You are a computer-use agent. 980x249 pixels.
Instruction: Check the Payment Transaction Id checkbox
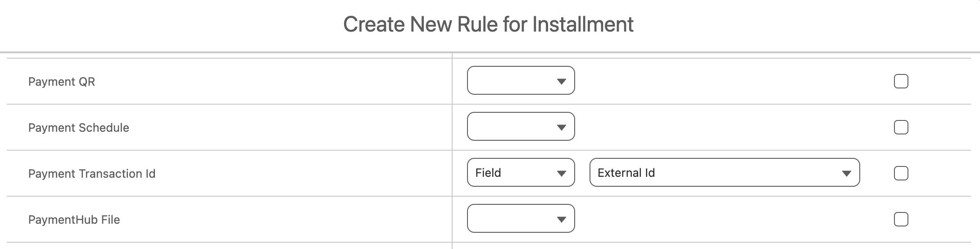pos(901,174)
